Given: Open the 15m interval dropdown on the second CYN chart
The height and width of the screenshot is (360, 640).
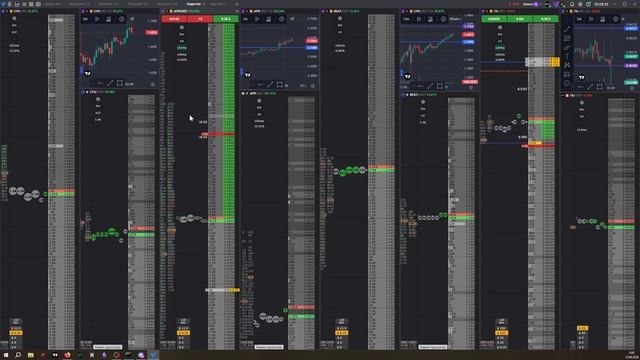Looking at the screenshot, I should click(407, 19).
